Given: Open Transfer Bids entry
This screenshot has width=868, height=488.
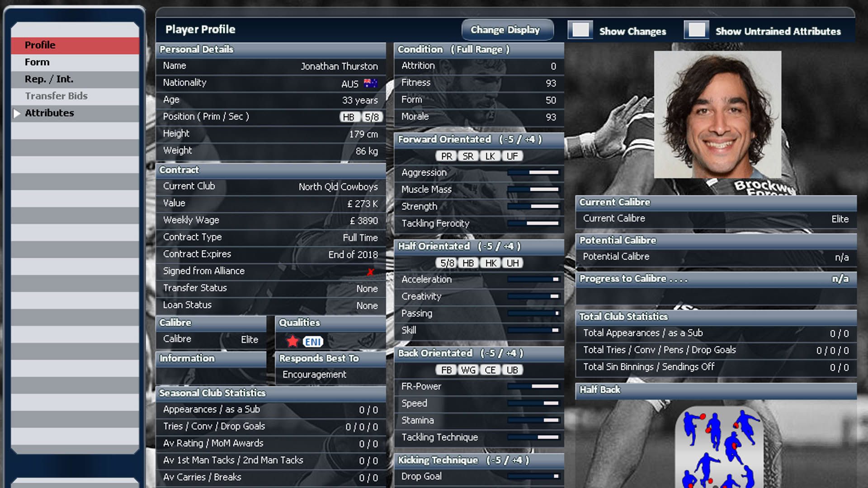Looking at the screenshot, I should [x=75, y=96].
